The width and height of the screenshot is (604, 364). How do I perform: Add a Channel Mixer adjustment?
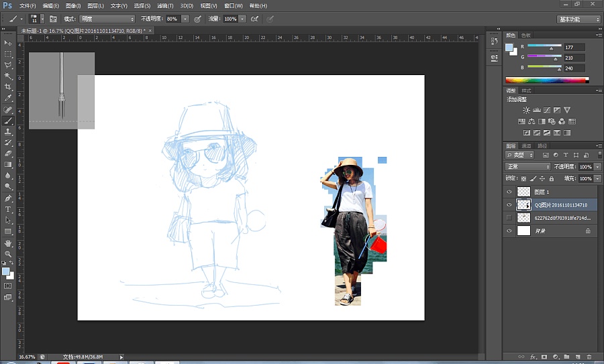pos(562,121)
